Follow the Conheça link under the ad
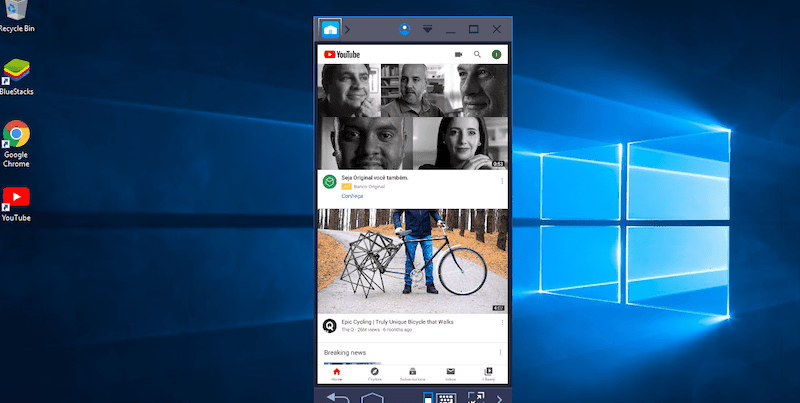This screenshot has height=403, width=800. point(352,196)
